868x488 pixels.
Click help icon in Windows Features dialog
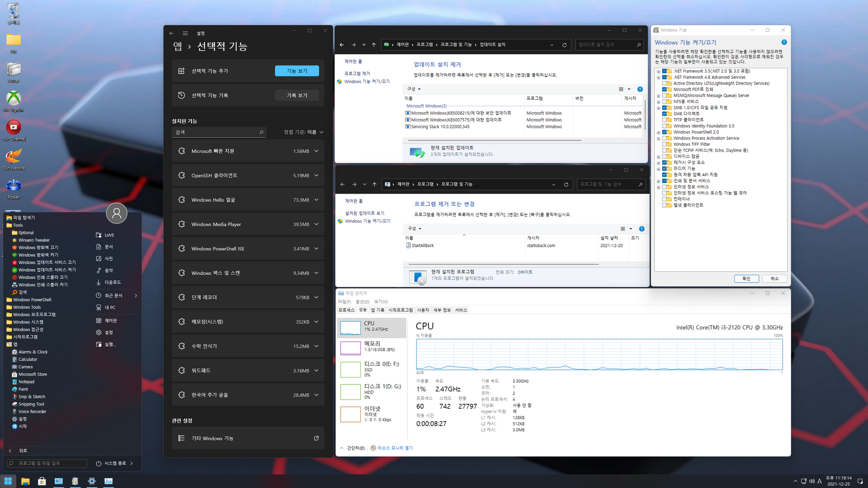[784, 42]
